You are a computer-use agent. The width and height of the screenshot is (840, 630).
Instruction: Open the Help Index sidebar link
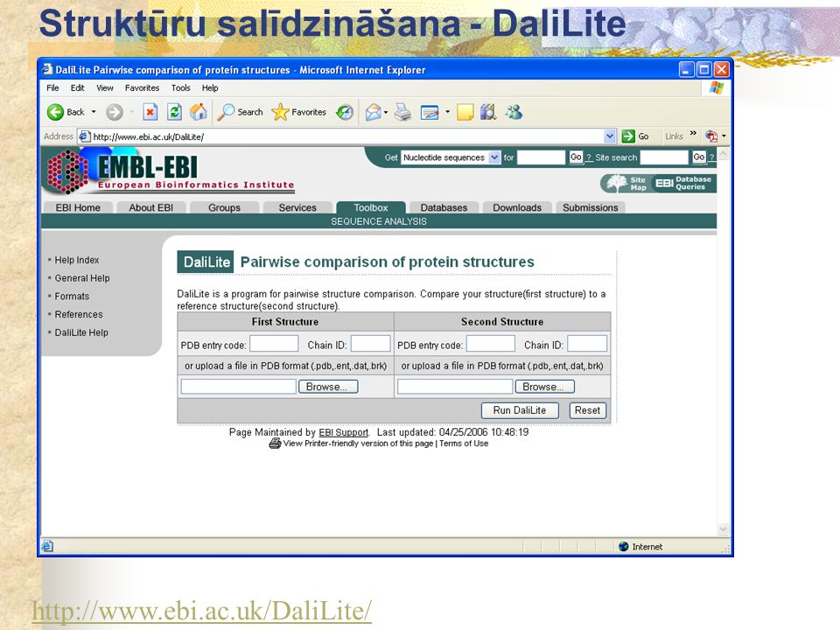click(77, 260)
